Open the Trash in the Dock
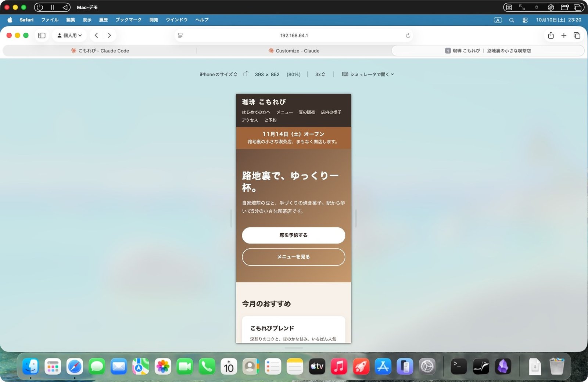 point(557,367)
